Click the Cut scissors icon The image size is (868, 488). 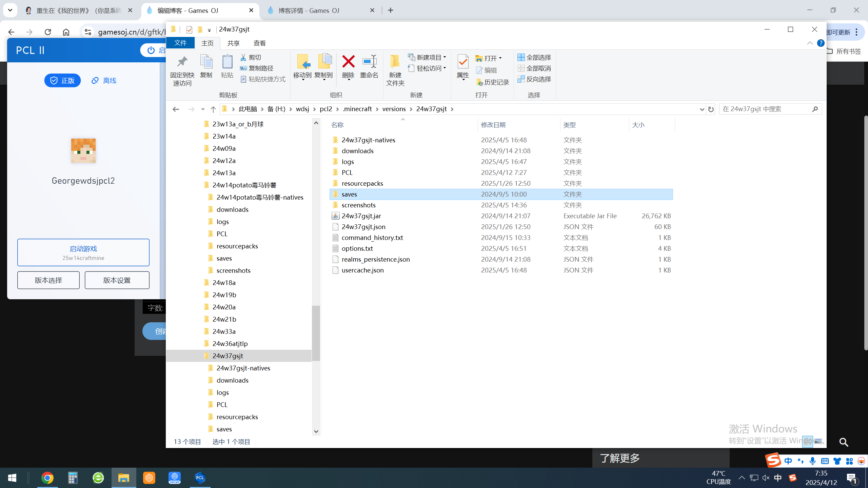click(x=243, y=57)
